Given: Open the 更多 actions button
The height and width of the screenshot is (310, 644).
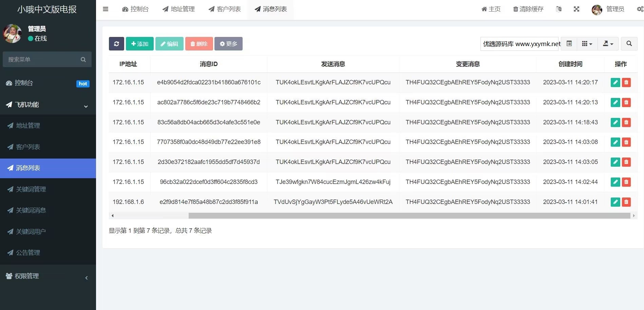Looking at the screenshot, I should click(228, 44).
